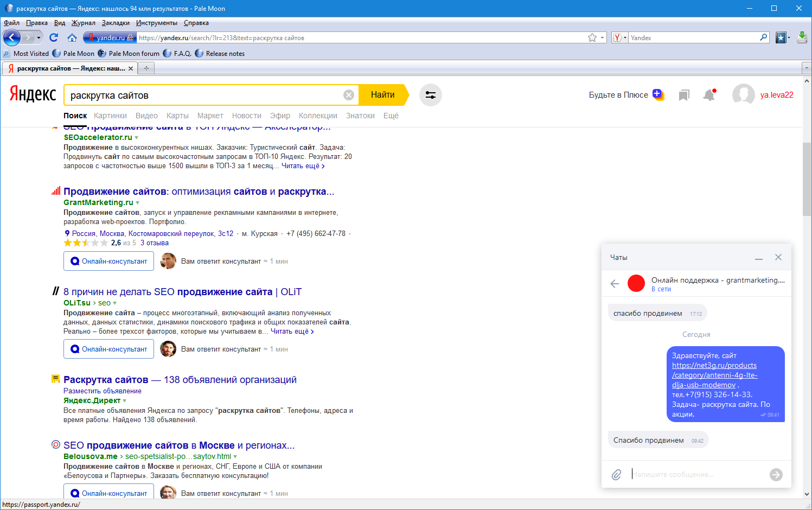The height and width of the screenshot is (510, 812).
Task: Open the saved collections bookmark icon
Action: [x=684, y=95]
